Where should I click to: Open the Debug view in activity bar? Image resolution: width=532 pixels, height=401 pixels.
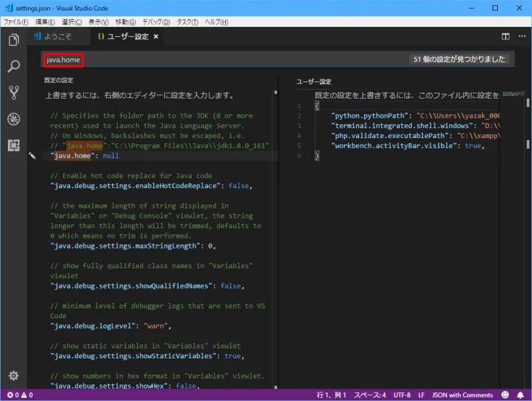(14, 119)
